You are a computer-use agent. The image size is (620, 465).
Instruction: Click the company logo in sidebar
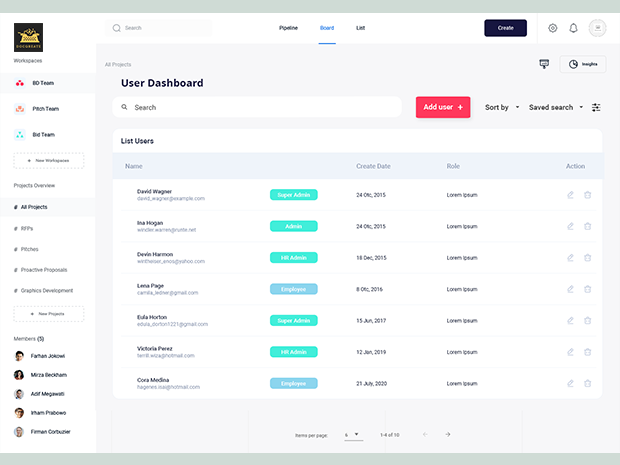[28, 37]
